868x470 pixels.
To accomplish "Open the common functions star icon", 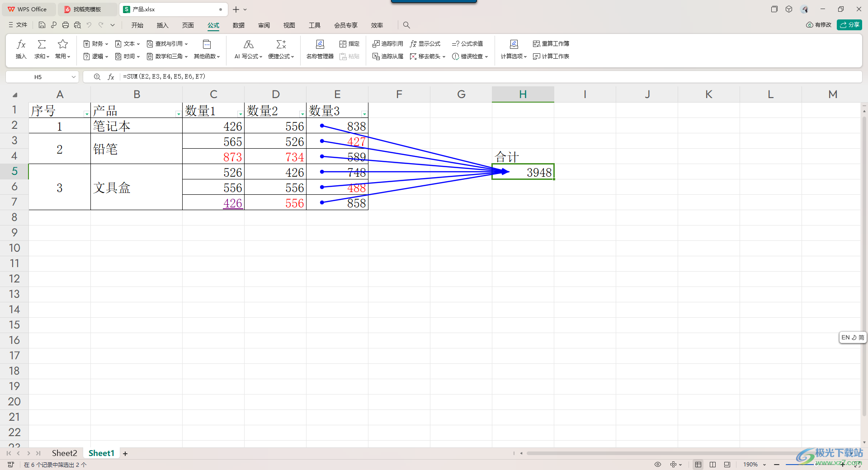I will click(63, 44).
